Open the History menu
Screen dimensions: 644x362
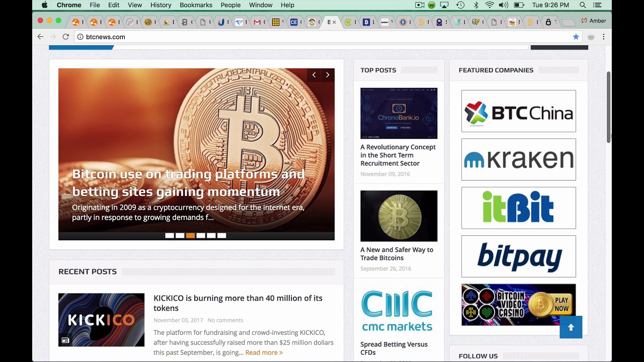pyautogui.click(x=161, y=5)
